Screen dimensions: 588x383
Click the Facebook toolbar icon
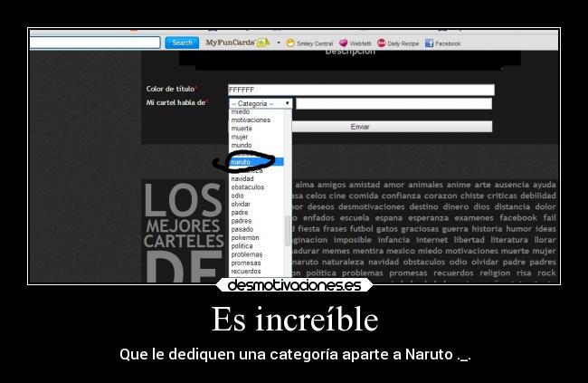coord(429,43)
